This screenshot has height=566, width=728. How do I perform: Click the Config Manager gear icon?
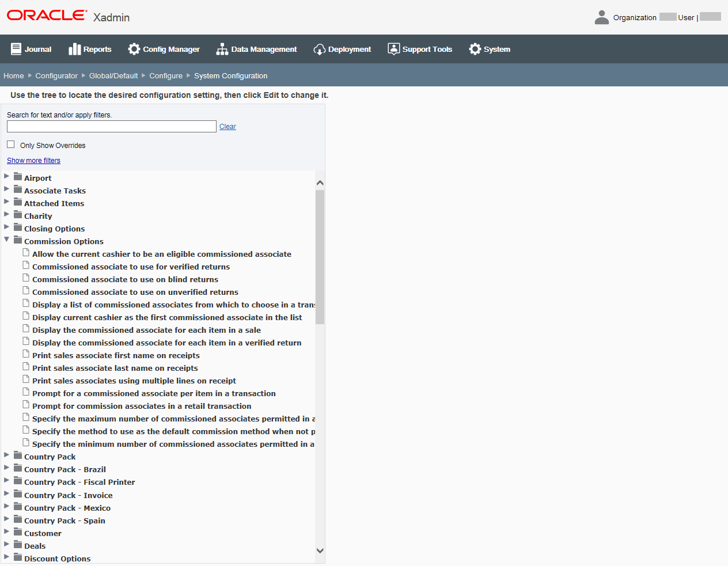point(134,48)
